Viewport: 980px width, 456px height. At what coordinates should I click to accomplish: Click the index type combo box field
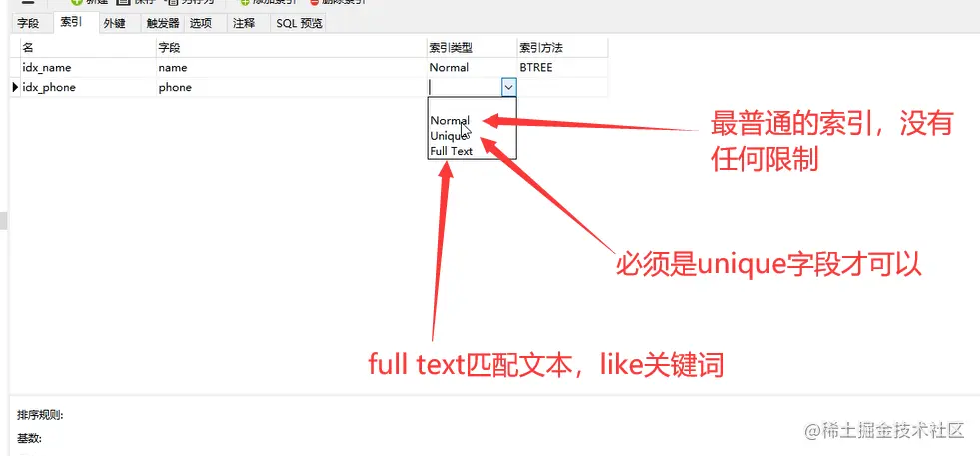coord(465,88)
